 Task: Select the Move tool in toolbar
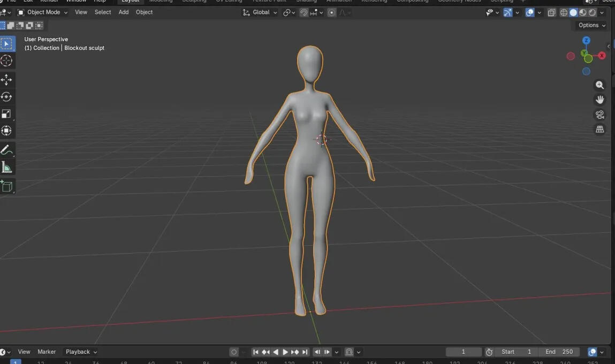(x=6, y=80)
